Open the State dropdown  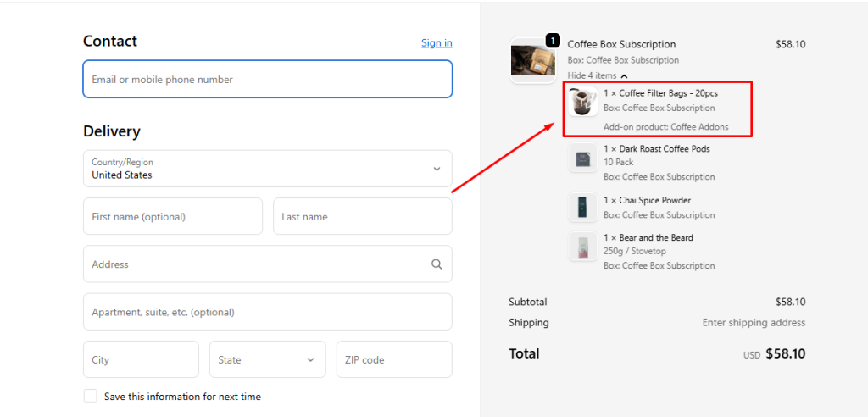click(x=267, y=359)
